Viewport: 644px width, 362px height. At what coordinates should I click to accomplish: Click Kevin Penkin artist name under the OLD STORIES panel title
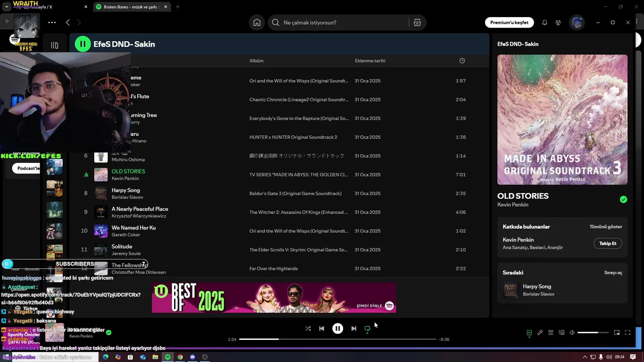click(x=513, y=205)
